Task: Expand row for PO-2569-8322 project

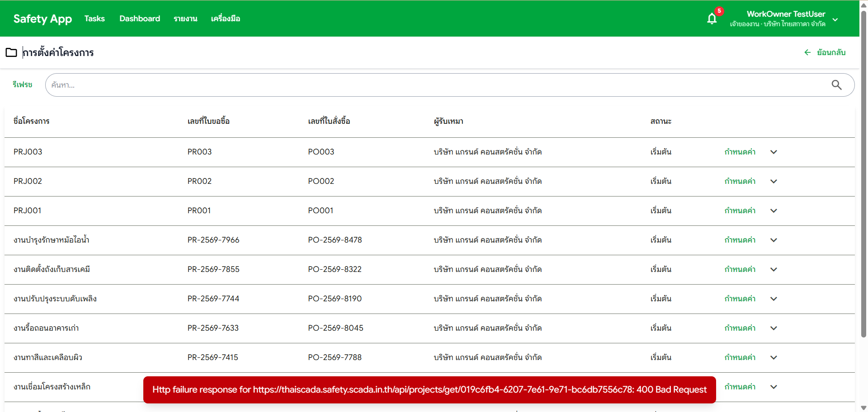Action: (x=774, y=270)
